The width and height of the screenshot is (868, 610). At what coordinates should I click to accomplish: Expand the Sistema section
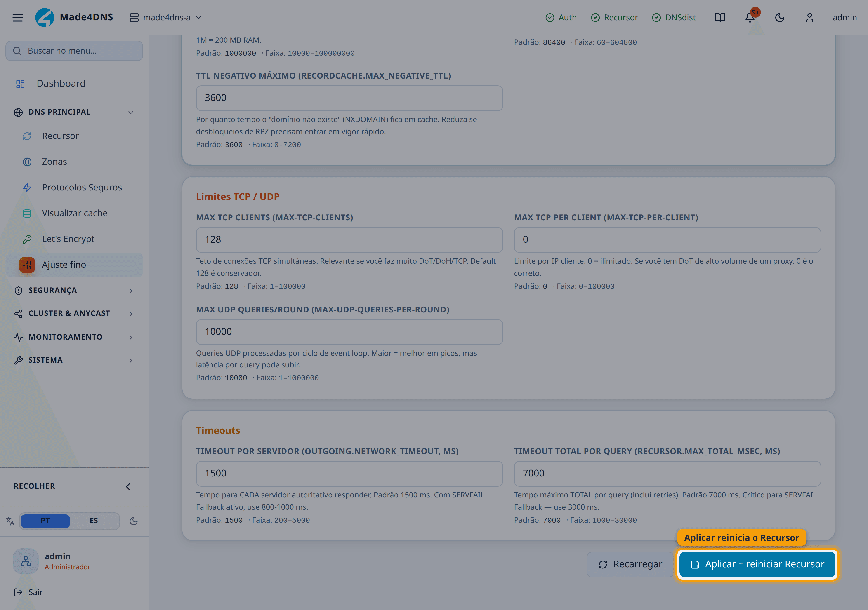[x=74, y=360]
